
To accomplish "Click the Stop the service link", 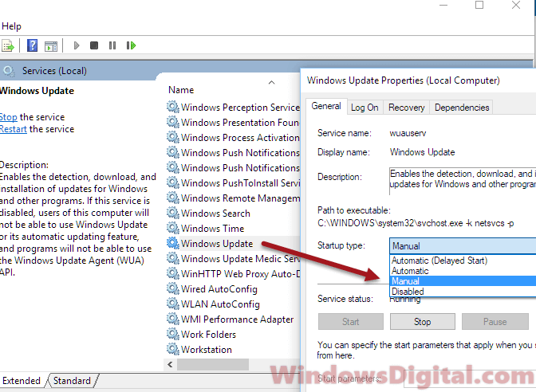I will (8, 117).
